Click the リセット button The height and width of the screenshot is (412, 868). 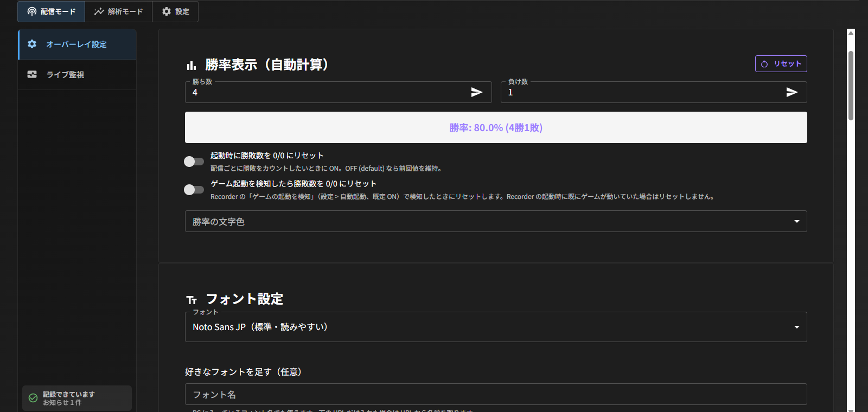click(781, 64)
